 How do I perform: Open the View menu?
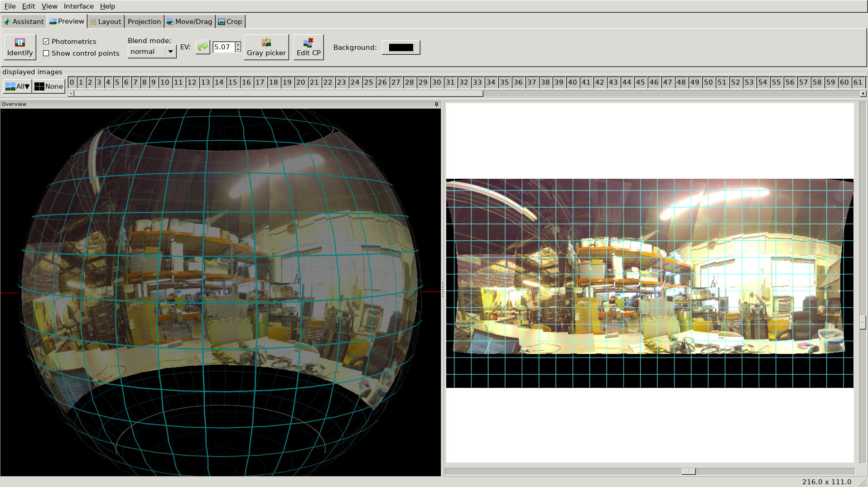[49, 6]
